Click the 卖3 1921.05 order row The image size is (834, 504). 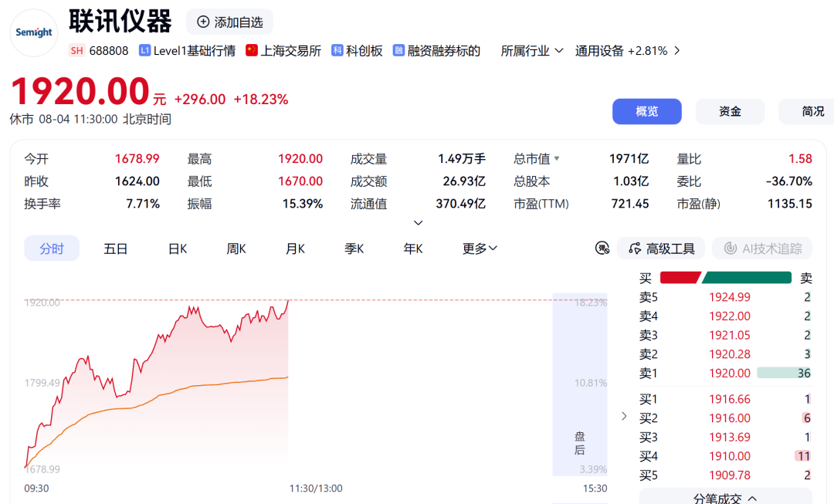point(725,336)
